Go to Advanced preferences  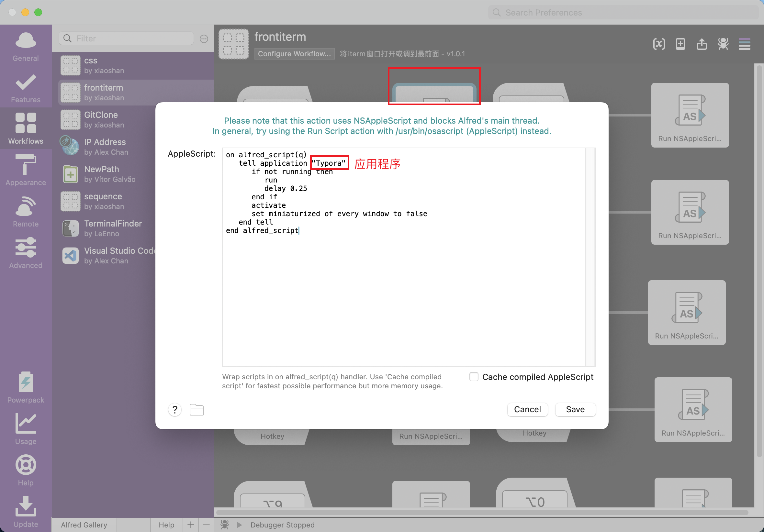pyautogui.click(x=26, y=253)
